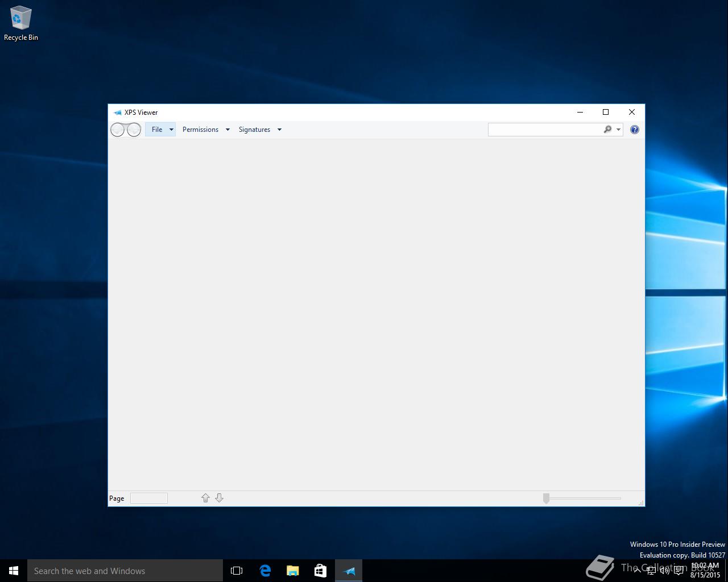Click the search magnifier icon

tap(607, 130)
